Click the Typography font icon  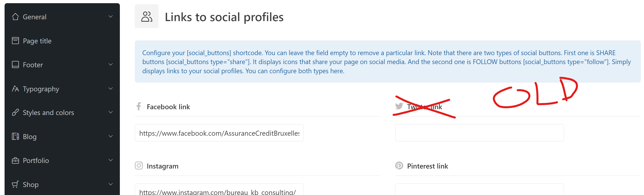tap(15, 89)
